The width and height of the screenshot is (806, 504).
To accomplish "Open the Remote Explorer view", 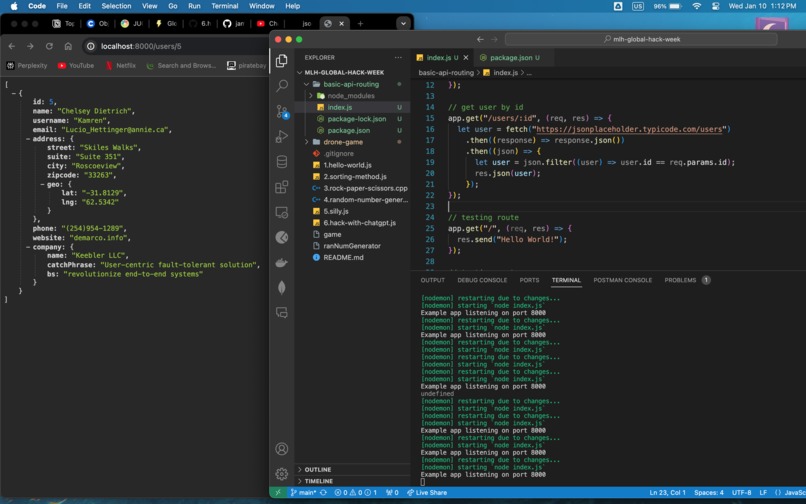I will pos(282,212).
